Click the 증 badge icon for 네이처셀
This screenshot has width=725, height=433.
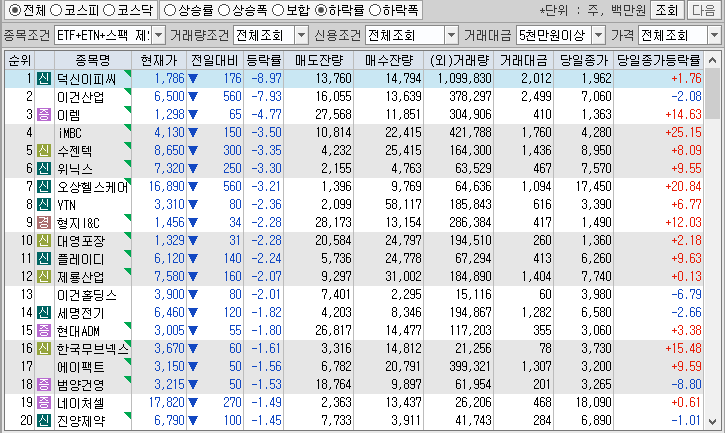pyautogui.click(x=44, y=402)
